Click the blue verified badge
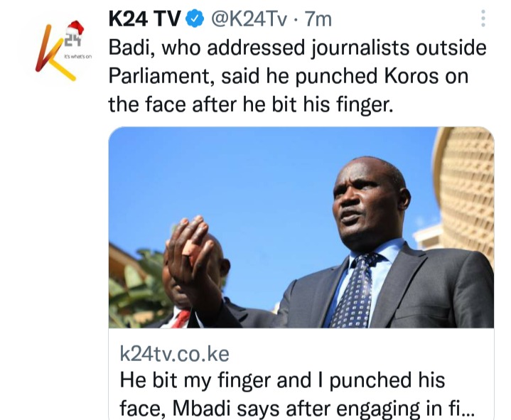 (195, 19)
